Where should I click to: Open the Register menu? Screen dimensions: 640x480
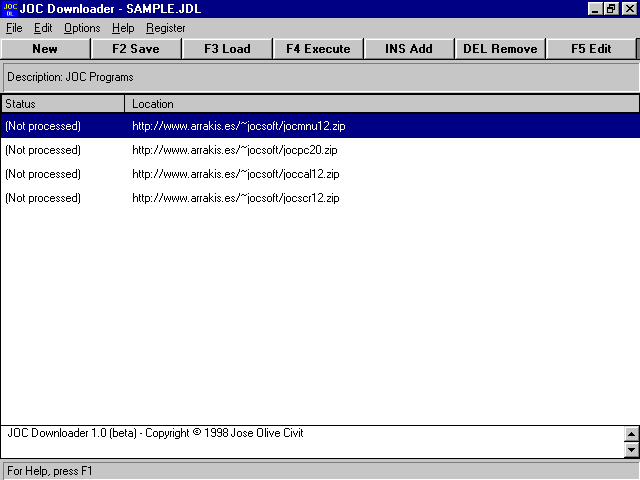point(166,28)
